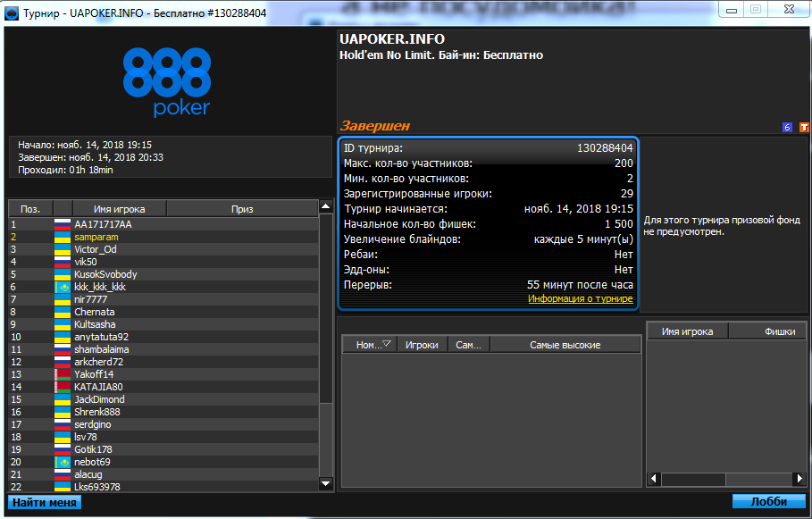Click the player list scroll down arrow
The image size is (812, 519).
[326, 484]
